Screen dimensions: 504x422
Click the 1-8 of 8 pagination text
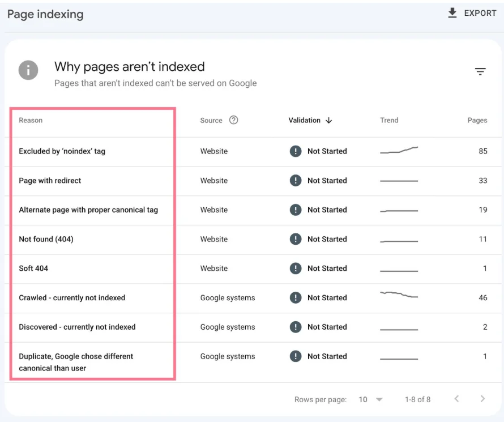417,399
